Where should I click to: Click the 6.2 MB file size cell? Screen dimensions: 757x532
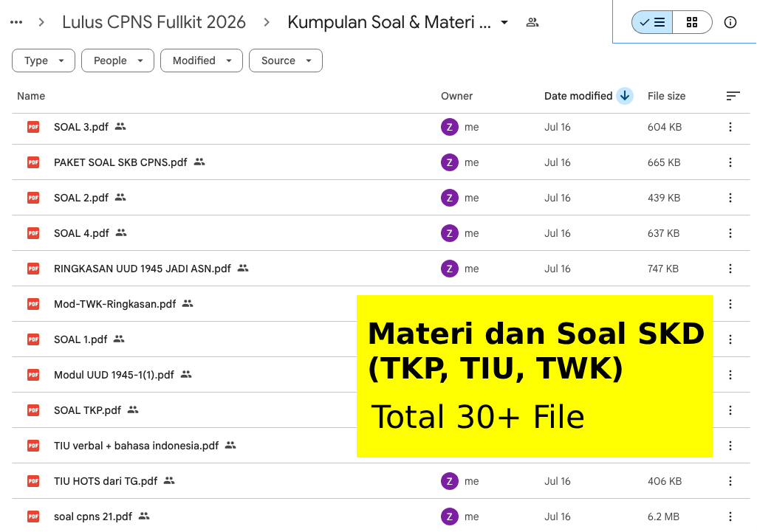point(663,517)
